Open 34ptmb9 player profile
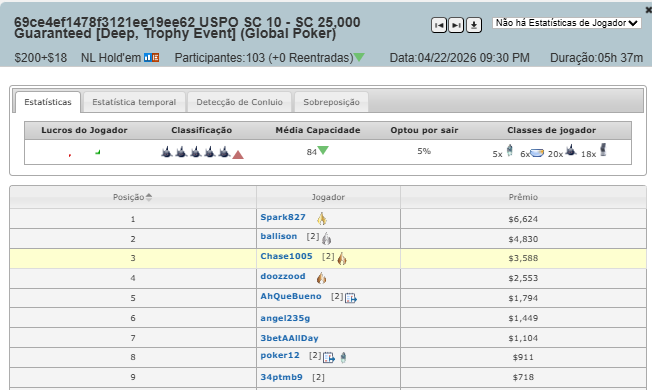 click(282, 377)
